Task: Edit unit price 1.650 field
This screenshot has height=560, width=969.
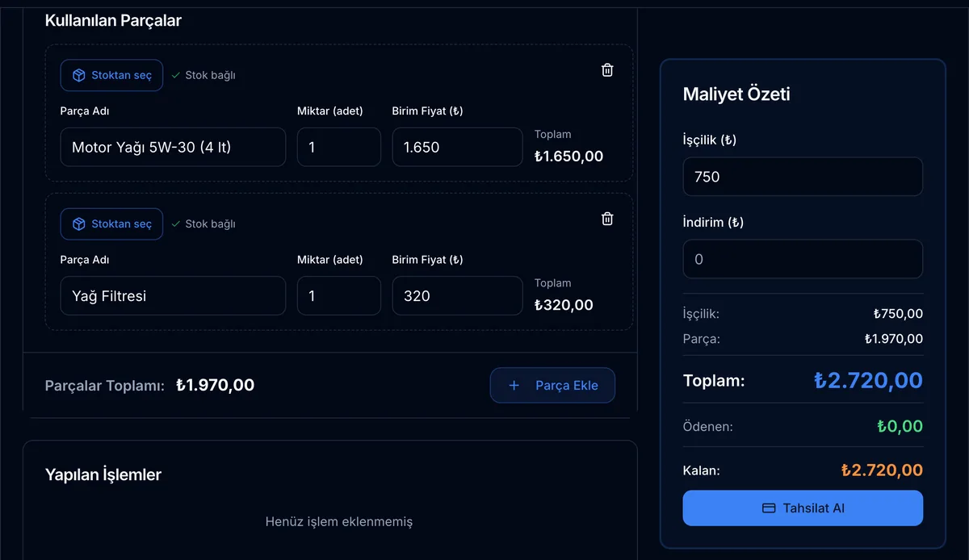Action: click(458, 147)
